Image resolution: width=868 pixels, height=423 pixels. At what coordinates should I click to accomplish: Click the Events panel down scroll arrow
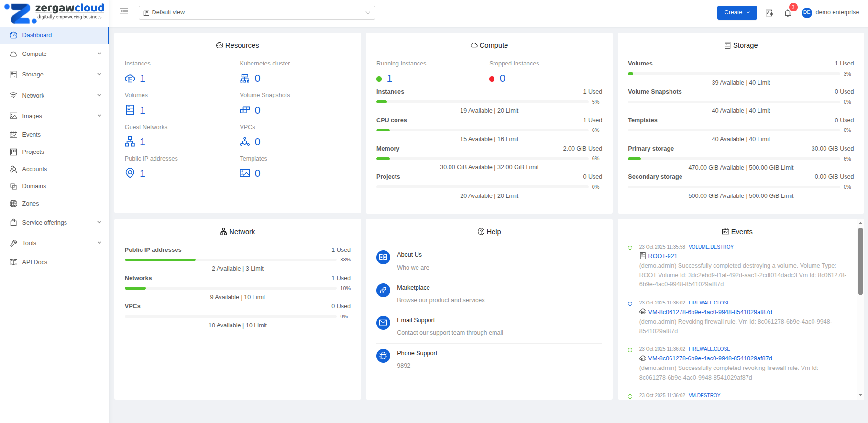(x=860, y=395)
